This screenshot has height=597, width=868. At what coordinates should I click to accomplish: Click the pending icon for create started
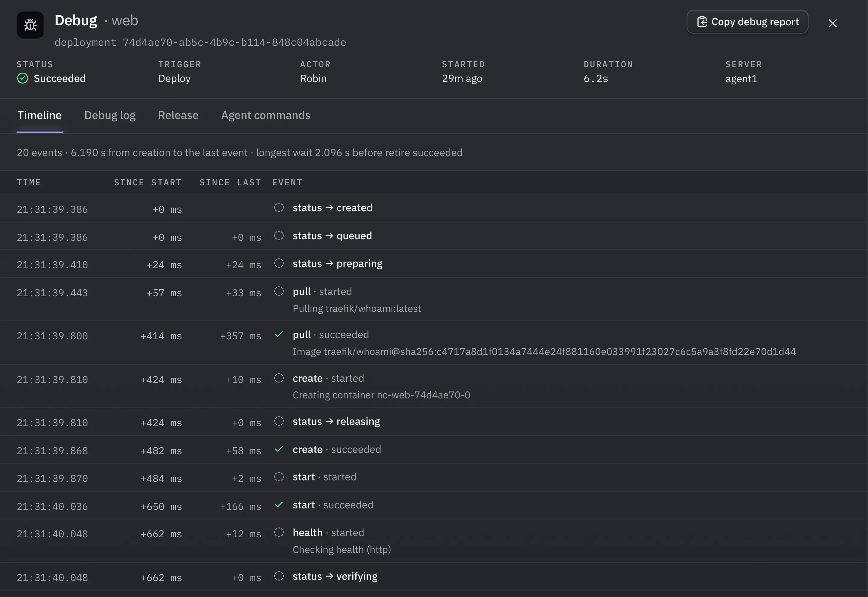pyautogui.click(x=279, y=378)
